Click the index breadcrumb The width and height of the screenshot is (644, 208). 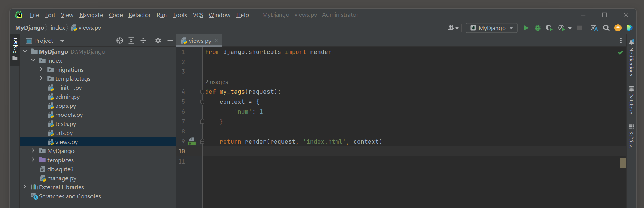[x=58, y=28]
